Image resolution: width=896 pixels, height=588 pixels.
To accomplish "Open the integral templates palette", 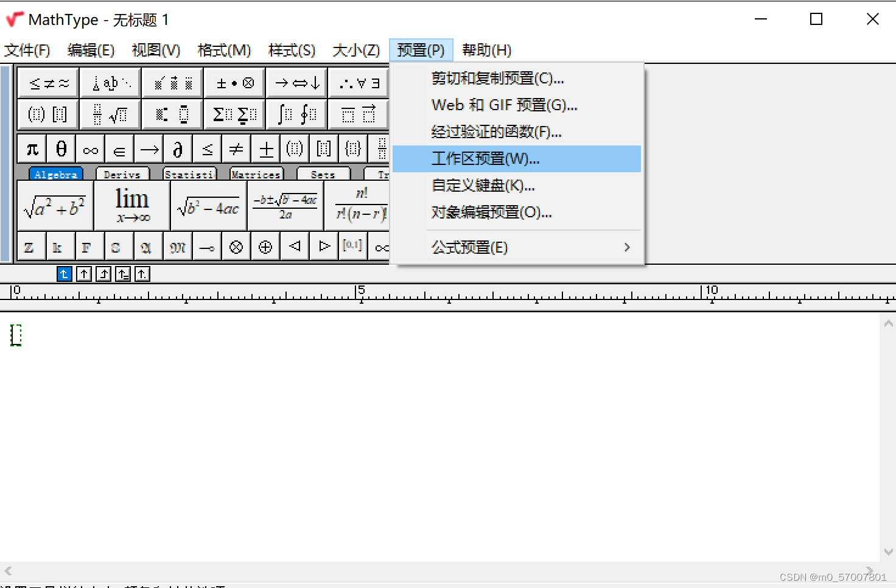I will (x=297, y=114).
